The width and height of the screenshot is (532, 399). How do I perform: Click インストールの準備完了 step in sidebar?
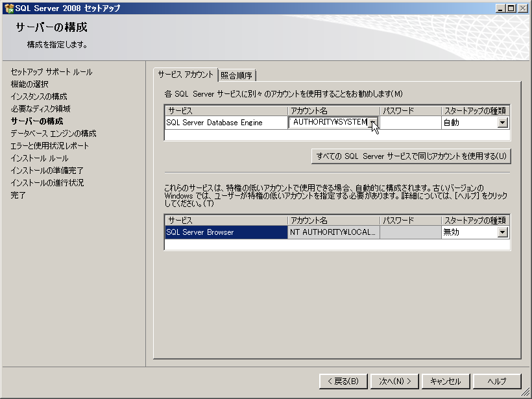(x=47, y=171)
